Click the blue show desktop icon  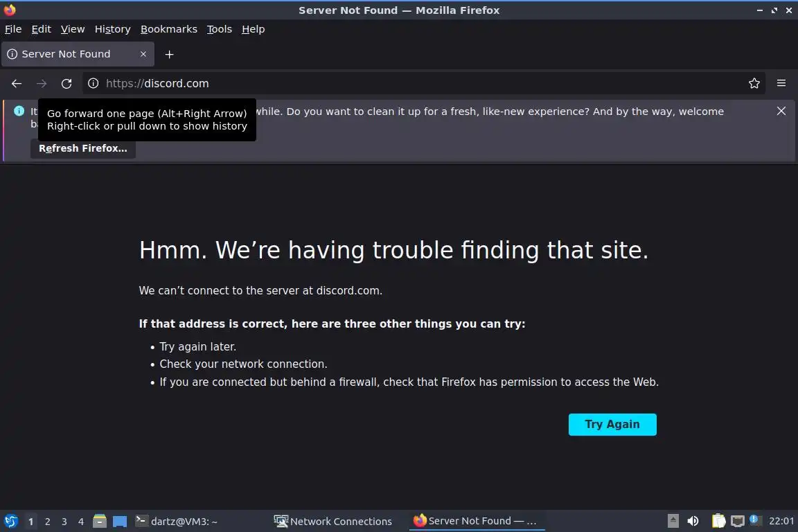coord(120,522)
